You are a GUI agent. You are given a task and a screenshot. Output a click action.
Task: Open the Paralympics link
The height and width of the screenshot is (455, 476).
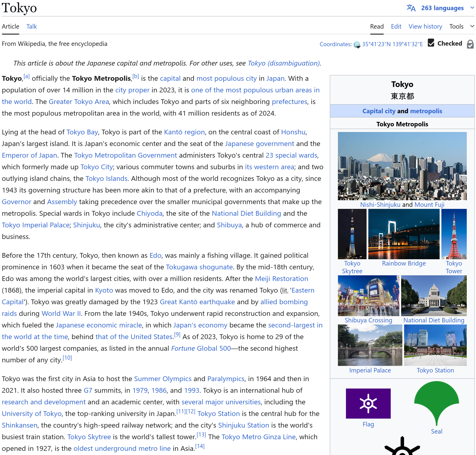pyautogui.click(x=226, y=379)
